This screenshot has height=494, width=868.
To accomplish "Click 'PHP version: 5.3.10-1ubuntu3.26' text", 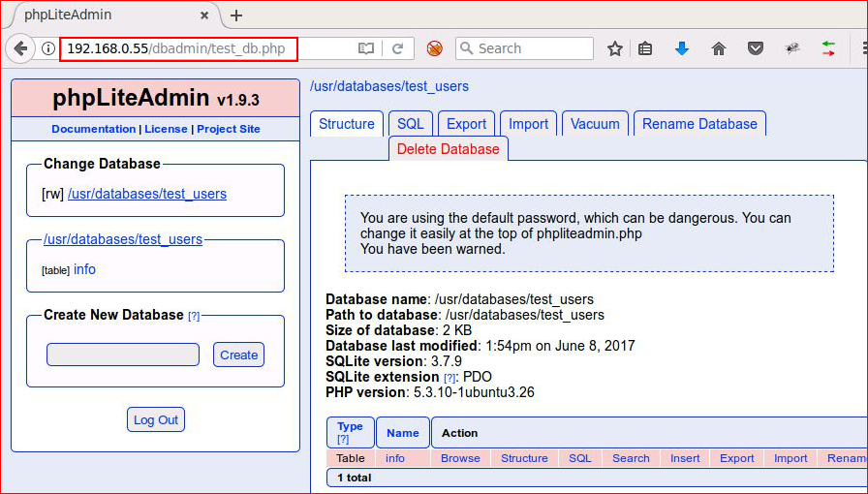I will (430, 392).
